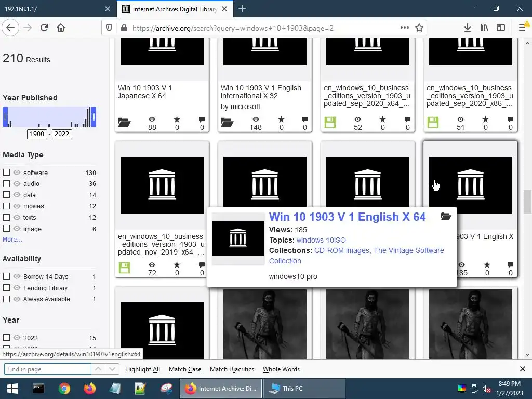Screen dimensions: 532x399
Task: Jump to previous find result arrow
Action: coord(98,369)
